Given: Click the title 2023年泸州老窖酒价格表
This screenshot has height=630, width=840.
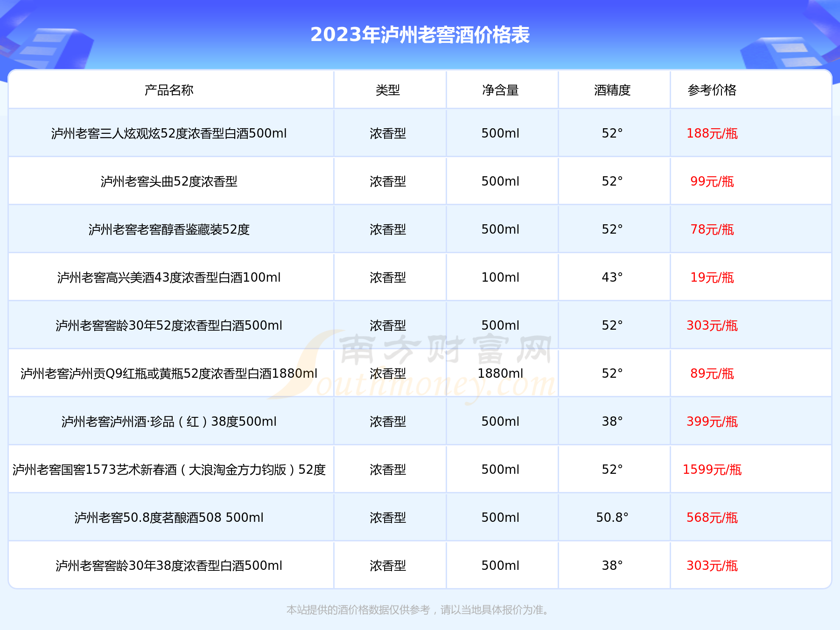Looking at the screenshot, I should 420,35.
